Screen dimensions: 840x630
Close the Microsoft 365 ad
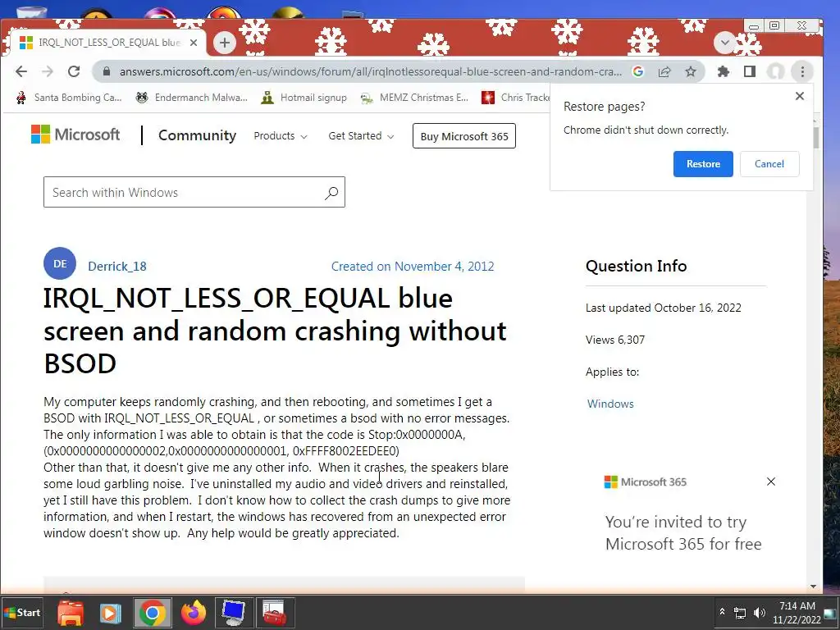771,482
